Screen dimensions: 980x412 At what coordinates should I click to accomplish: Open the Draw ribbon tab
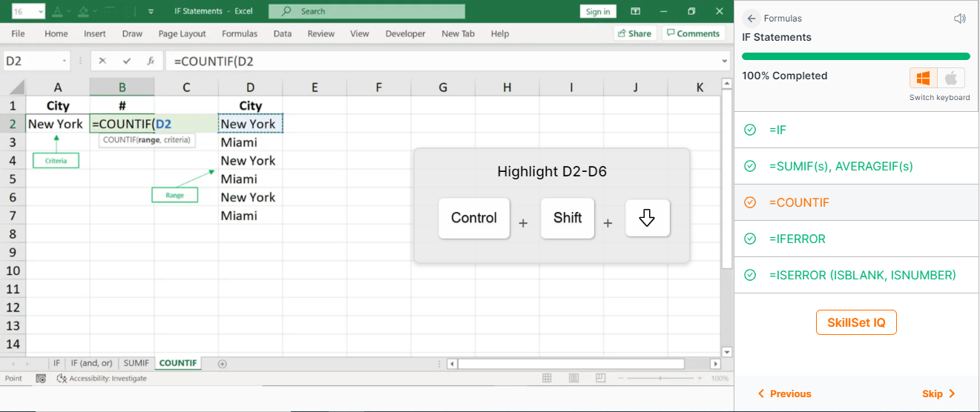tap(132, 33)
